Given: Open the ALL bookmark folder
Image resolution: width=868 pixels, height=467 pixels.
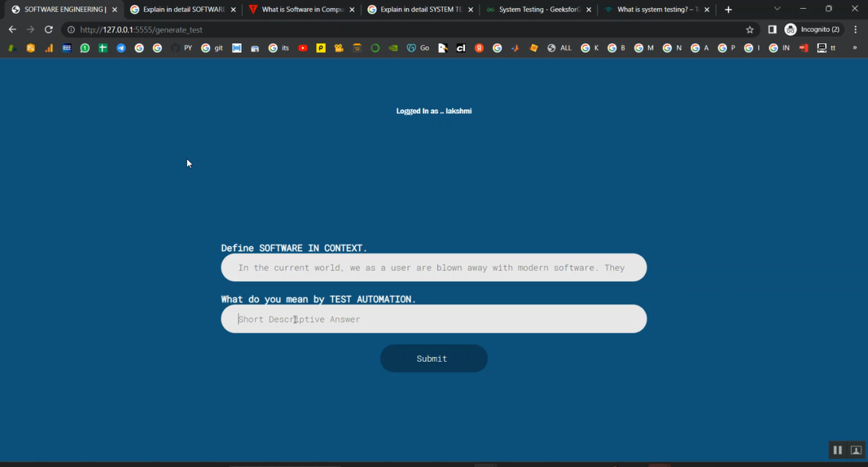Looking at the screenshot, I should [560, 48].
